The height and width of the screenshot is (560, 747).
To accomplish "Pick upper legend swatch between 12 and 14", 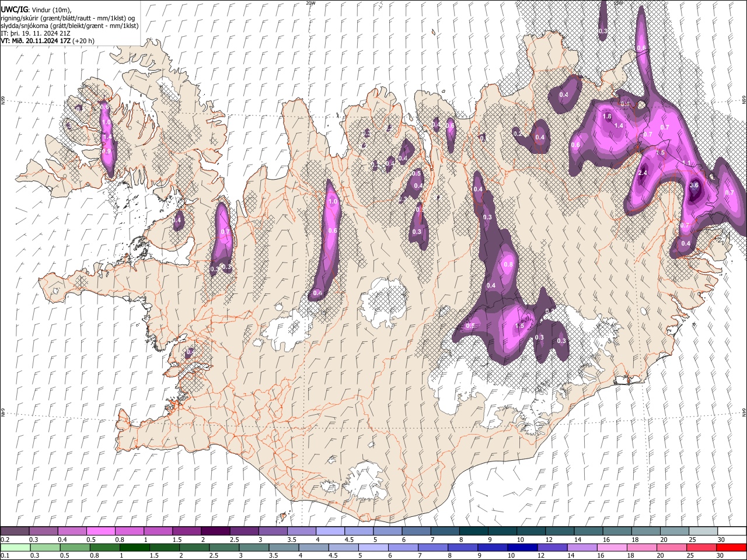I will click(x=558, y=531).
